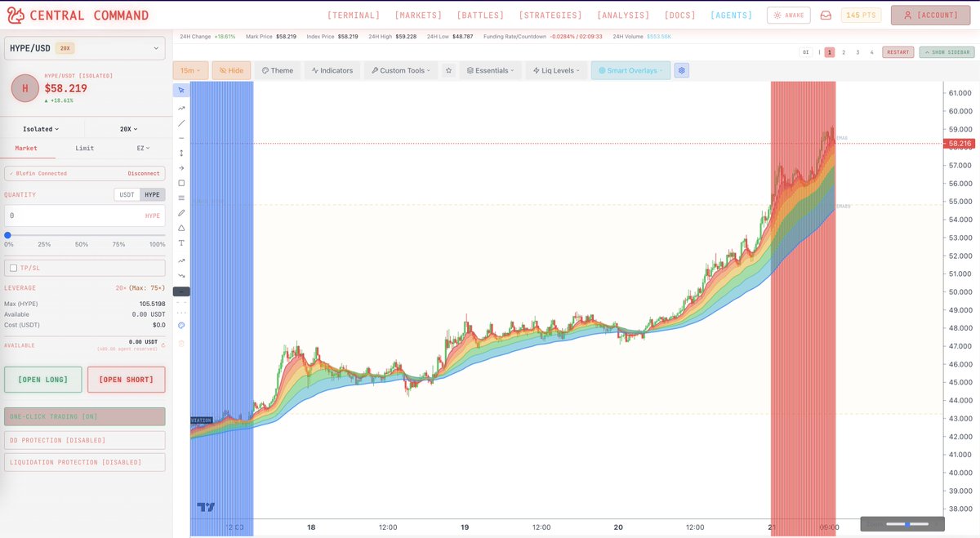980x538 pixels.
Task: Open the Indicators panel
Action: [332, 70]
